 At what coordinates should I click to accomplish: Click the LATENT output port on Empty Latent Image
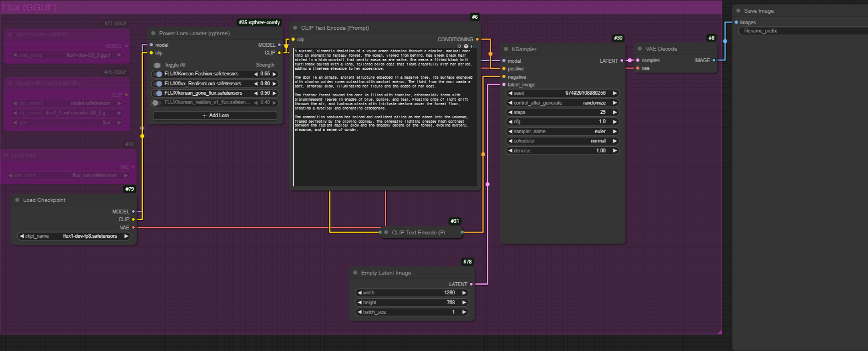[471, 284]
